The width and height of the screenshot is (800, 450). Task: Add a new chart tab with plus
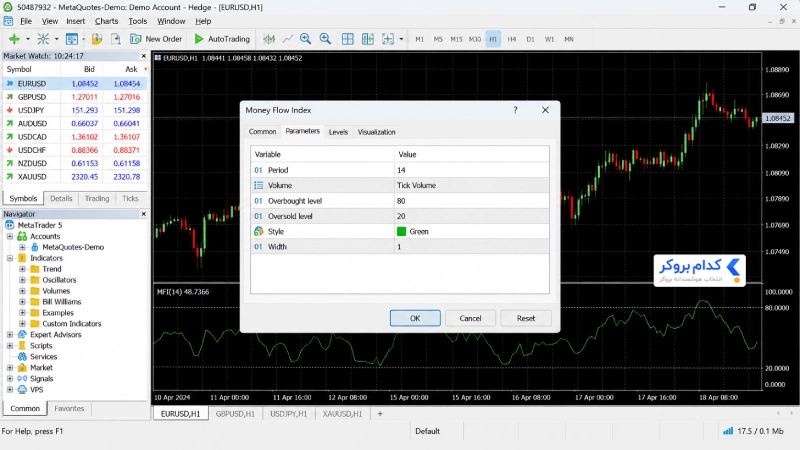pyautogui.click(x=380, y=414)
